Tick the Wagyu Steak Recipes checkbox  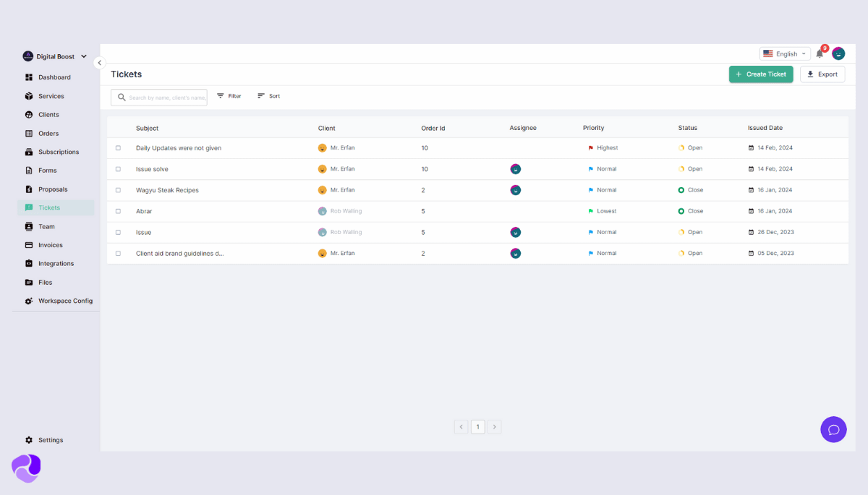[x=118, y=190]
